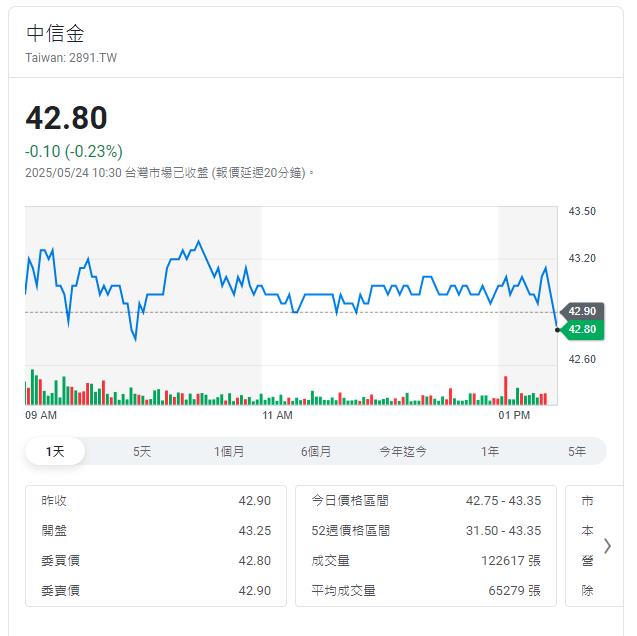Click the 開盤 label
Image resolution: width=637 pixels, height=636 pixels.
(x=54, y=530)
